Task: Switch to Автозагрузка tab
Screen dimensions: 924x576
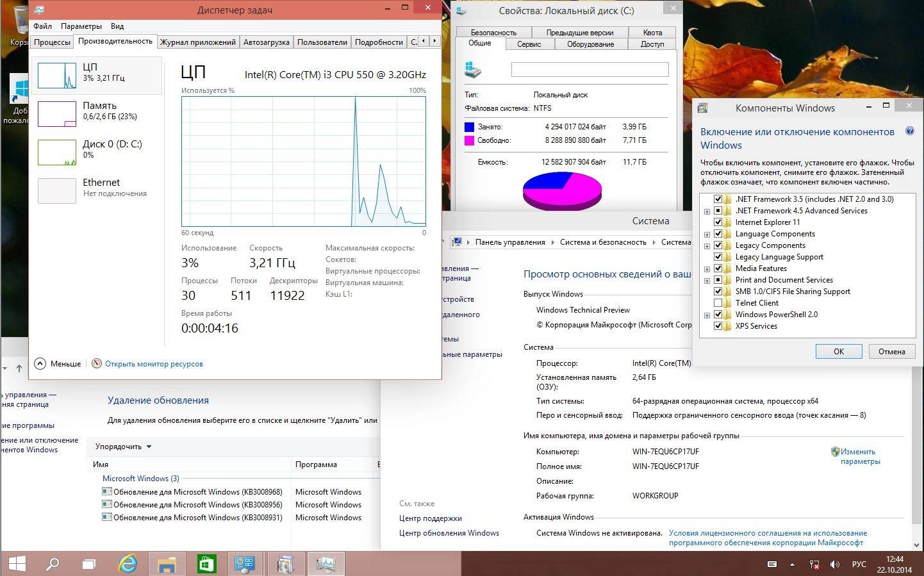Action: [x=267, y=42]
